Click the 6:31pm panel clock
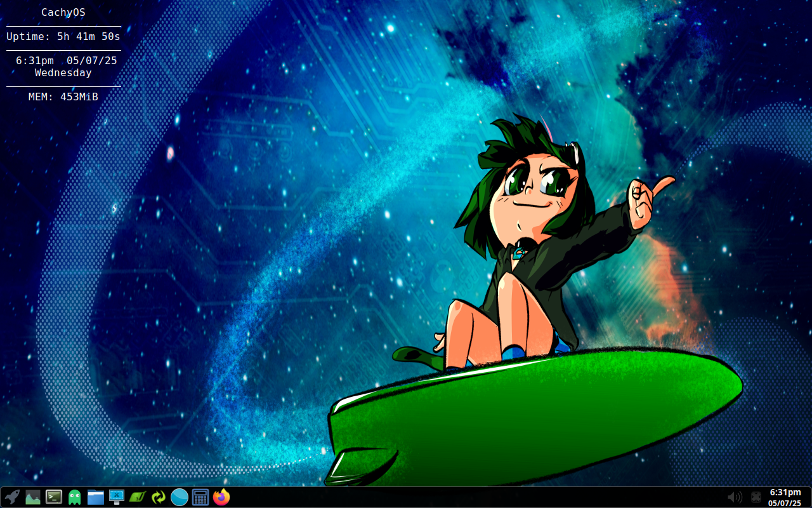812x508 pixels. 785,492
